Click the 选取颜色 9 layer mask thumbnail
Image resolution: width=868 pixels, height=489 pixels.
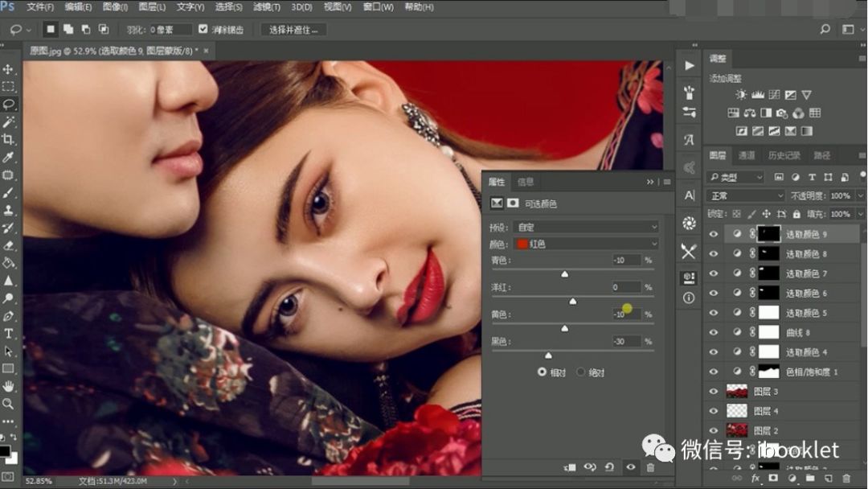pyautogui.click(x=768, y=233)
